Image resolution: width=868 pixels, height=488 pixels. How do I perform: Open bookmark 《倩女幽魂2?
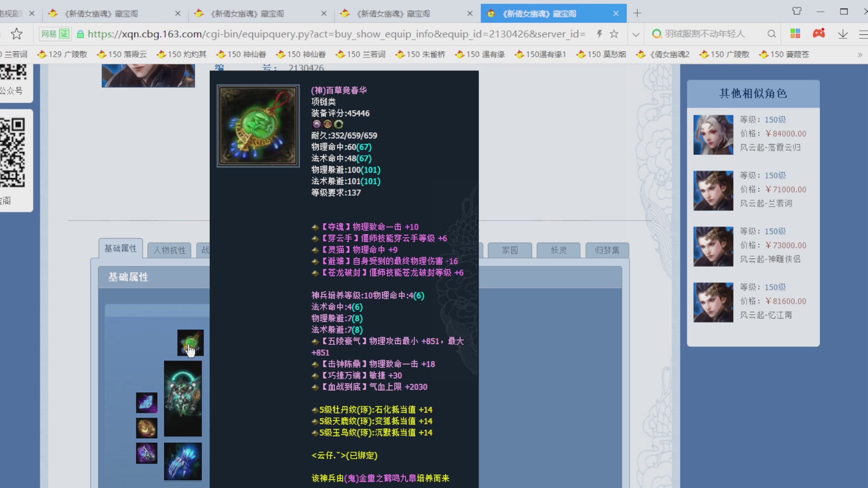pyautogui.click(x=663, y=55)
